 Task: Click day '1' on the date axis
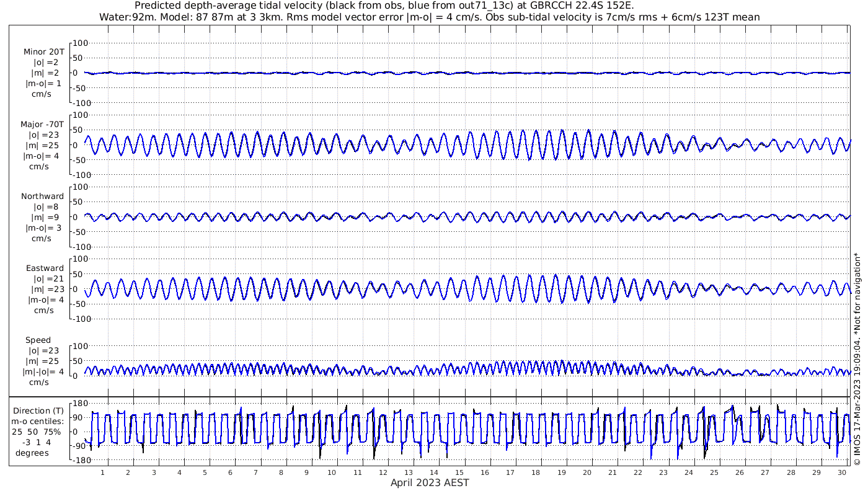coord(103,472)
